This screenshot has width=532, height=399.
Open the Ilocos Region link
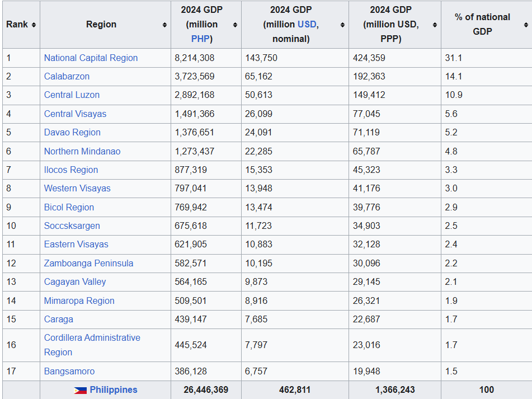[x=71, y=170]
